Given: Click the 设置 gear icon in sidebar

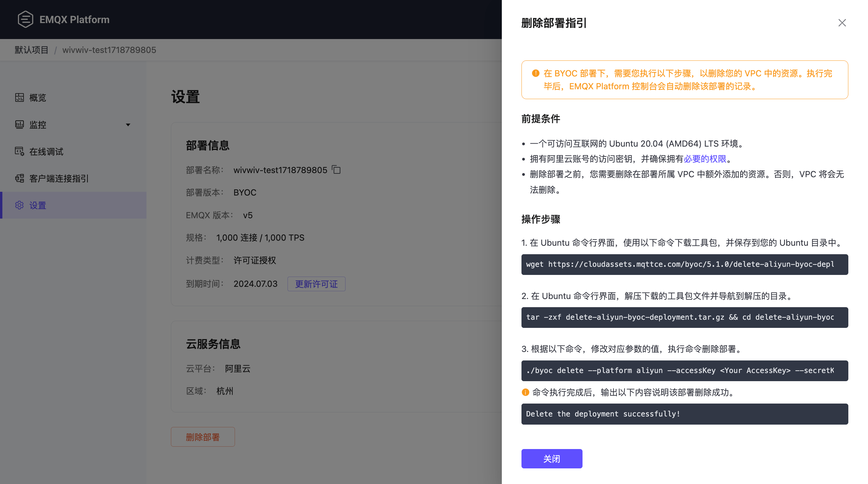Looking at the screenshot, I should coord(19,205).
